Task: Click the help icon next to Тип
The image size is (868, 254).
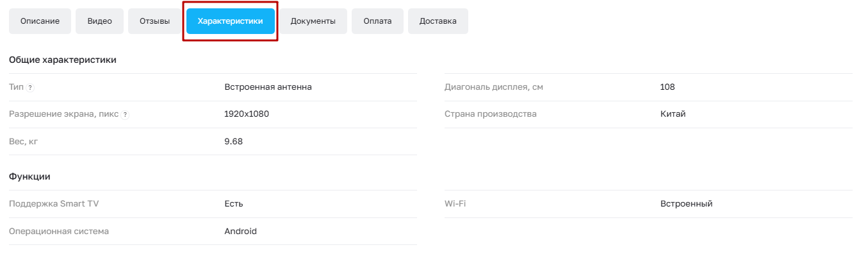Action: point(30,87)
